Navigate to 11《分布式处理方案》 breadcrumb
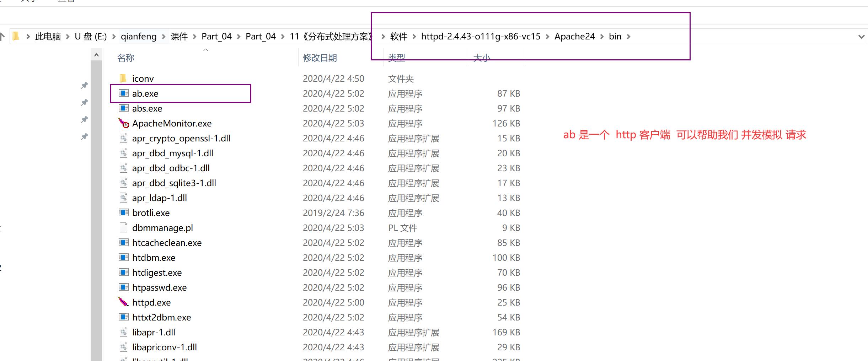The width and height of the screenshot is (868, 361). pyautogui.click(x=332, y=36)
